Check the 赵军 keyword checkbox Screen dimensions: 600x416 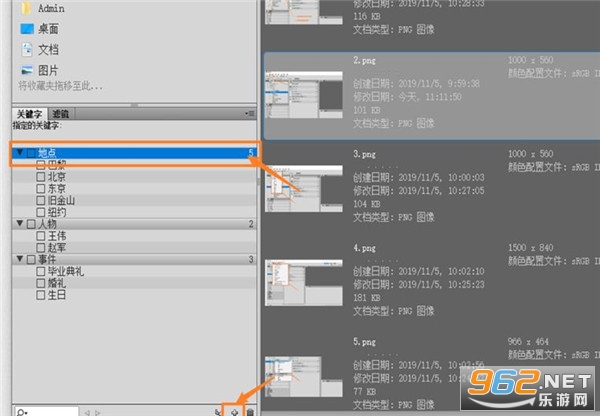coord(41,248)
